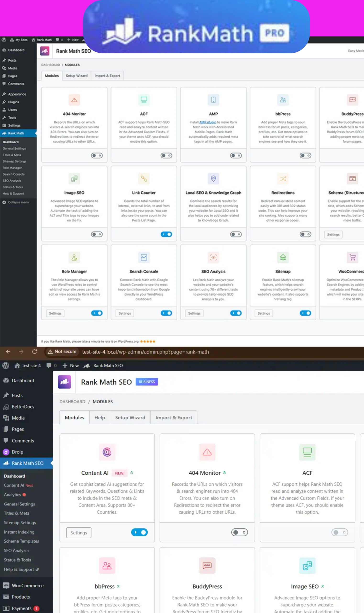
Task: Switch to Setup Wizard tab in test site 4 window
Action: 130,418
